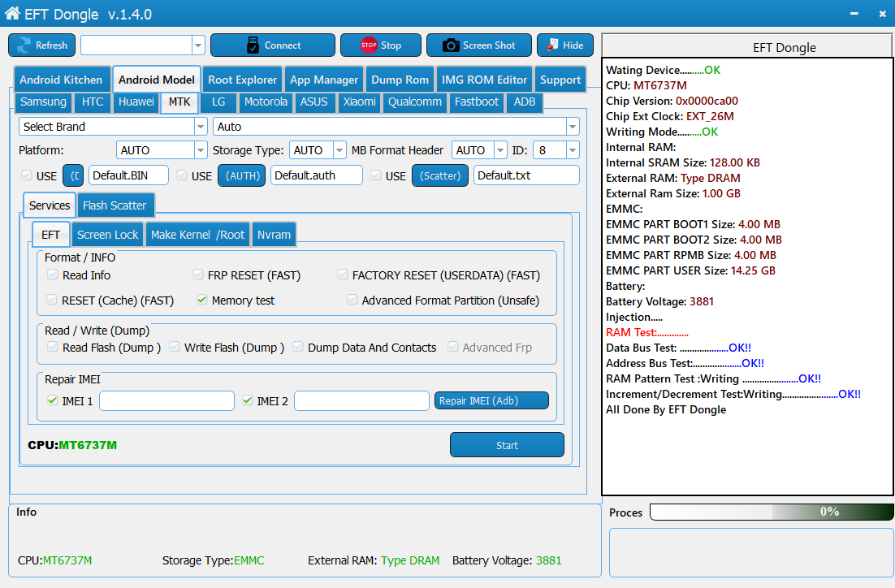Click the DA file button before Default.BIN
The width and height of the screenshot is (895, 588).
(x=74, y=175)
